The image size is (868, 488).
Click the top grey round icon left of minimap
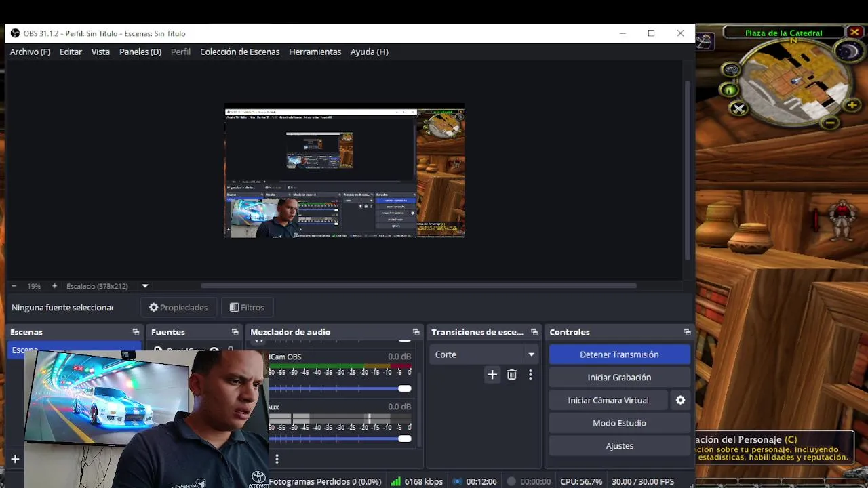pyautogui.click(x=730, y=69)
